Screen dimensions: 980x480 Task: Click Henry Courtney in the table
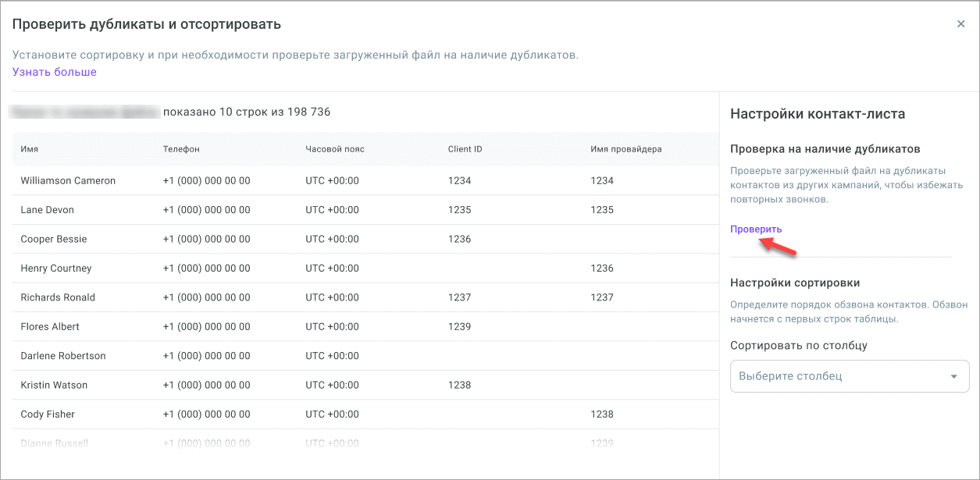tap(56, 268)
